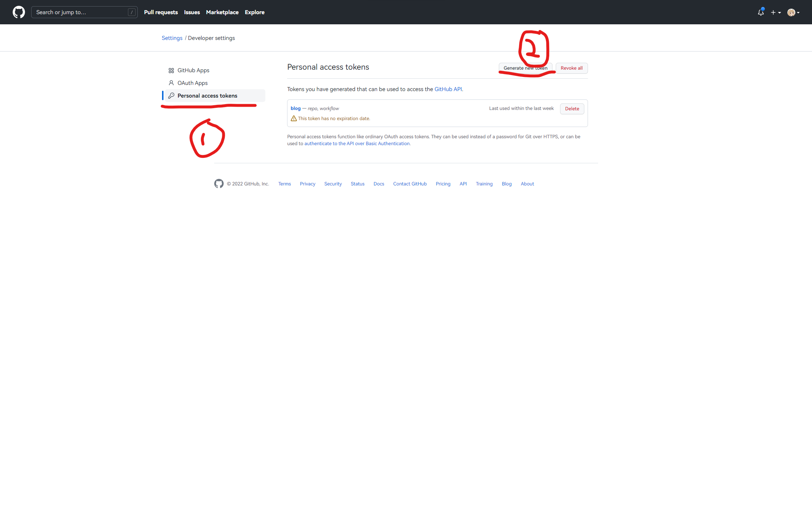Click the footer GitHub logo
This screenshot has height=508, width=812.
[x=219, y=184]
